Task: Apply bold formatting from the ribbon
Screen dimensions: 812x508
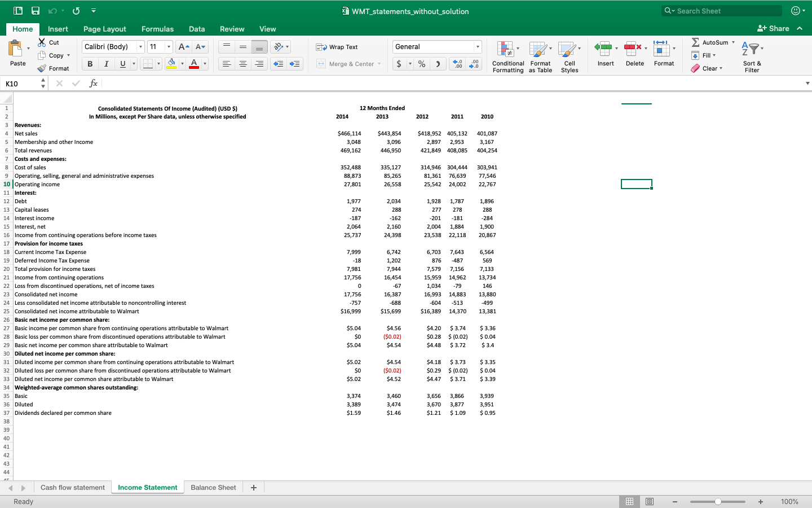Action: (x=89, y=64)
